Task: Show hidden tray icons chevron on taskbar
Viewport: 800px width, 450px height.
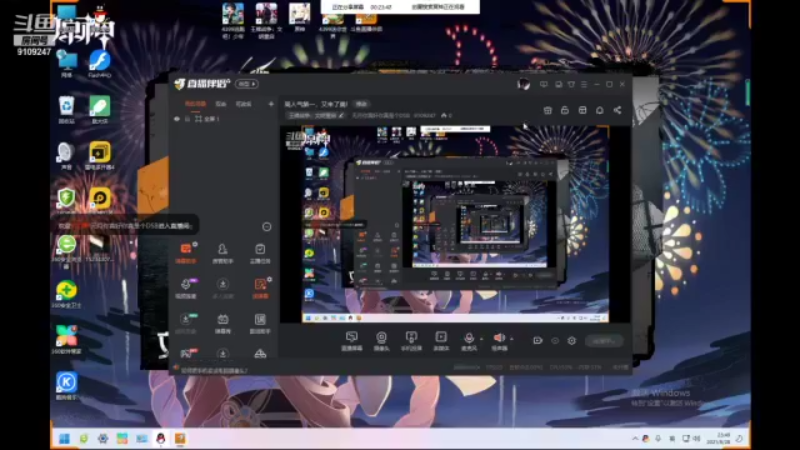Action: [635, 438]
